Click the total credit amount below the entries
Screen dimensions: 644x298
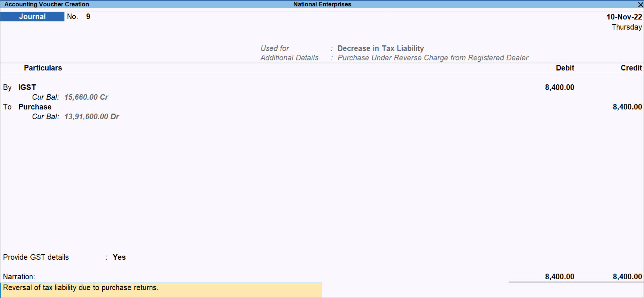coord(627,277)
